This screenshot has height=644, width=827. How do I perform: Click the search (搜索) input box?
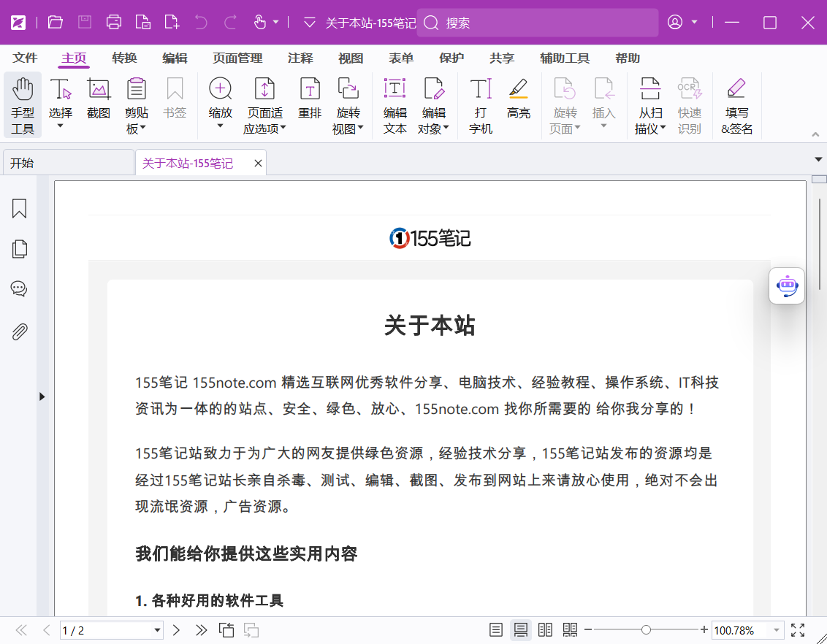click(x=541, y=23)
